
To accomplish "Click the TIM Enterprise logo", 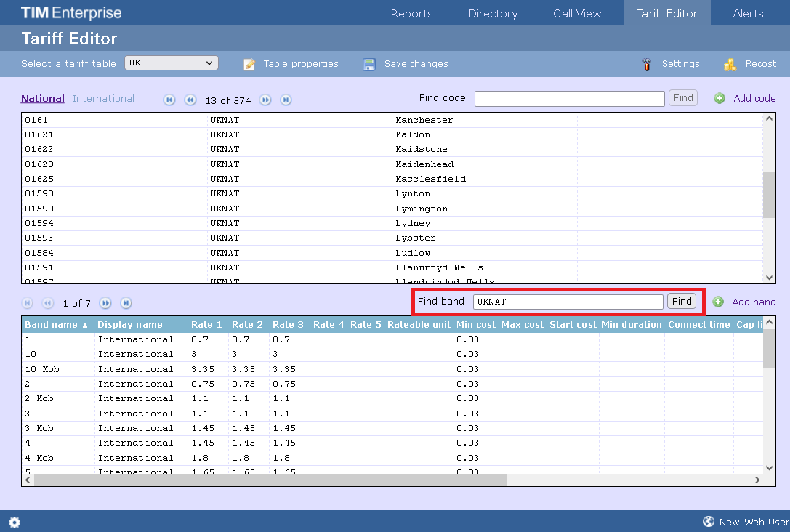I will click(71, 12).
